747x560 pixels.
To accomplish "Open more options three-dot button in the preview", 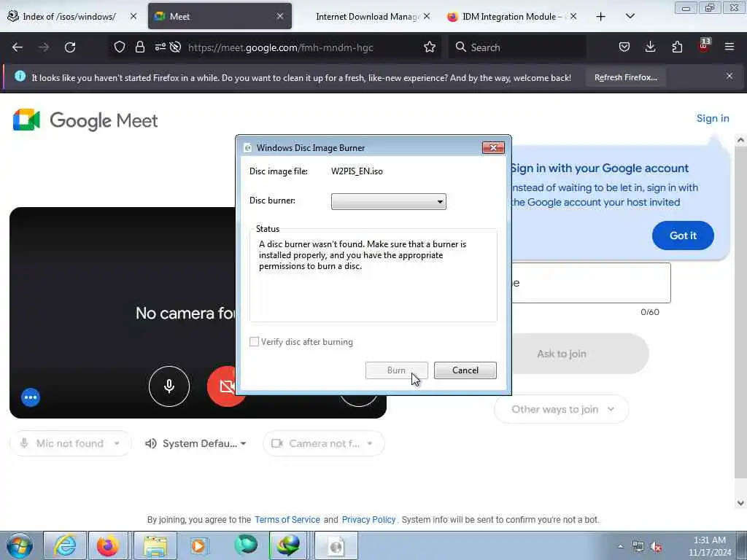I will click(31, 397).
